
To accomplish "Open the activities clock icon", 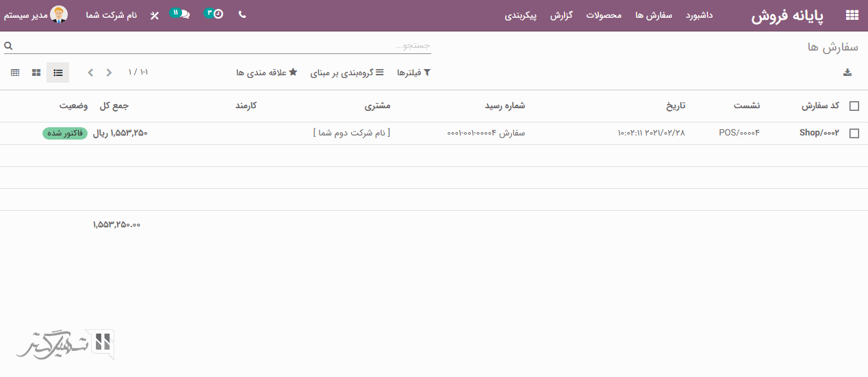I will (x=217, y=14).
